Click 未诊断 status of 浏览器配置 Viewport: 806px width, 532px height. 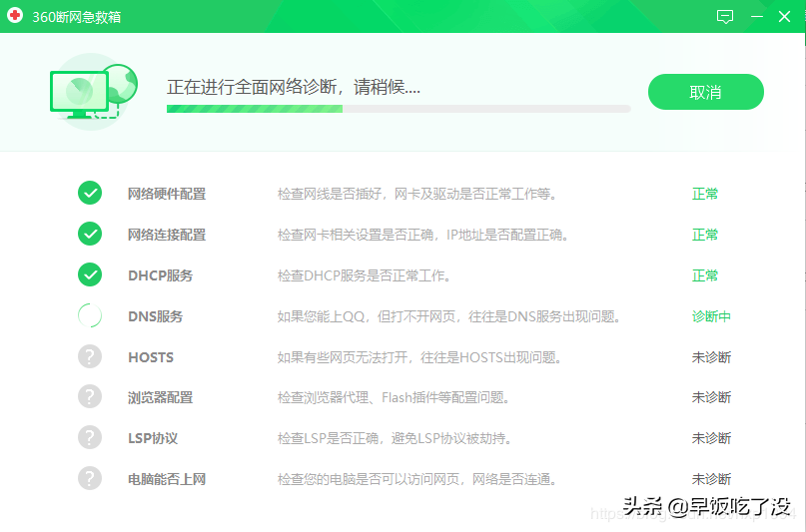pyautogui.click(x=711, y=397)
